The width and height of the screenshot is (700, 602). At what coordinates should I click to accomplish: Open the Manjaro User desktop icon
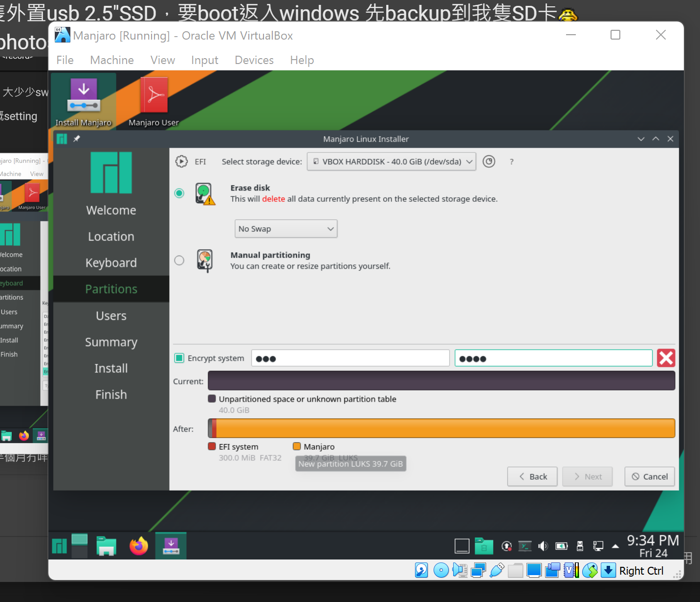coord(153,101)
